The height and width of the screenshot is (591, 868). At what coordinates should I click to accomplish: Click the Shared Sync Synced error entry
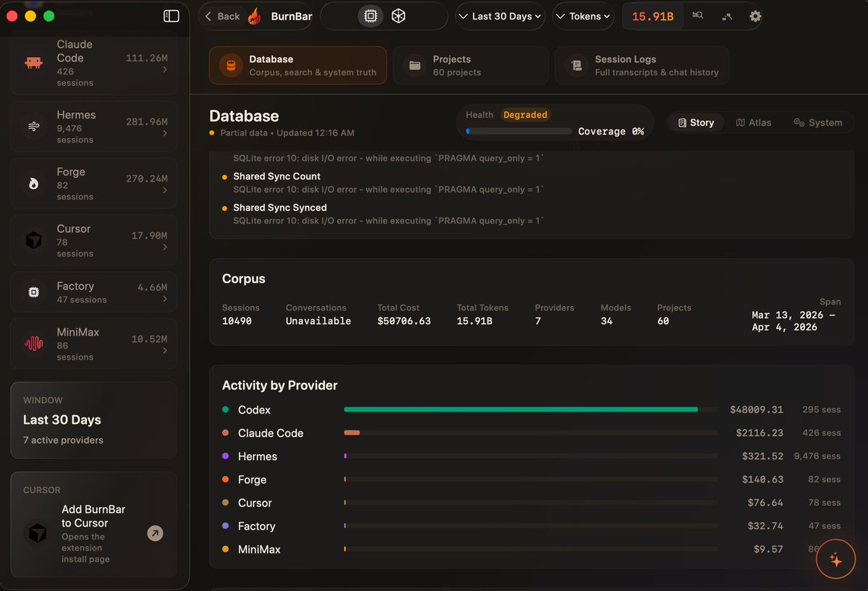coord(382,213)
